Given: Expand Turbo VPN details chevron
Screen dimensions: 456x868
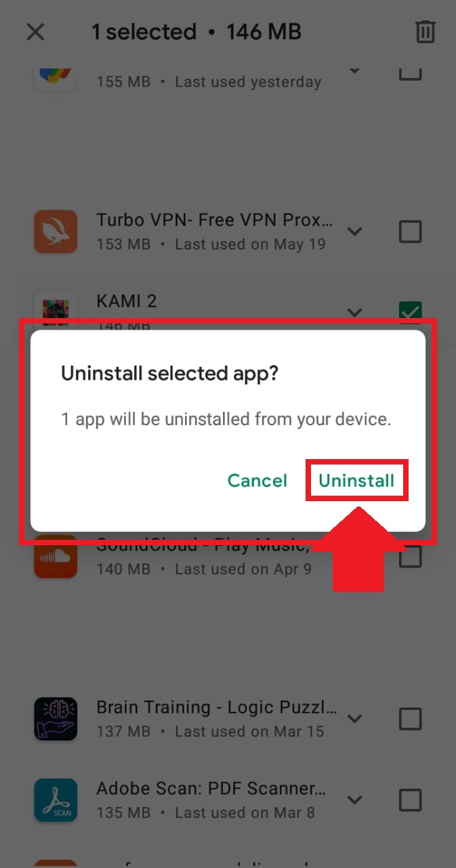Looking at the screenshot, I should coord(354,232).
